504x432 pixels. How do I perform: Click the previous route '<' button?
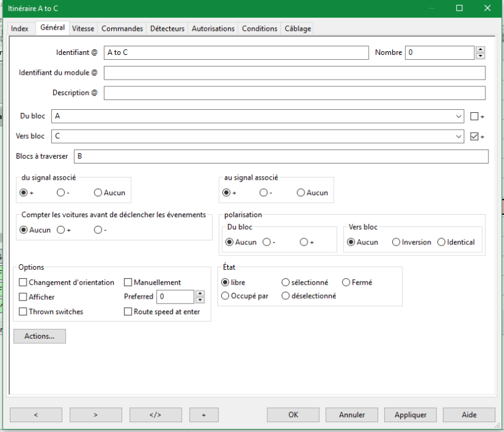35,415
